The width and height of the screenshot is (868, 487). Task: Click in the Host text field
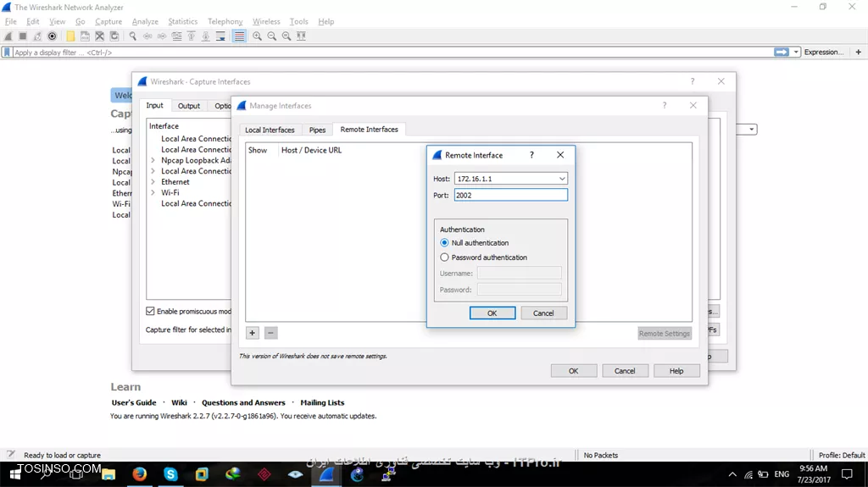[505, 179]
